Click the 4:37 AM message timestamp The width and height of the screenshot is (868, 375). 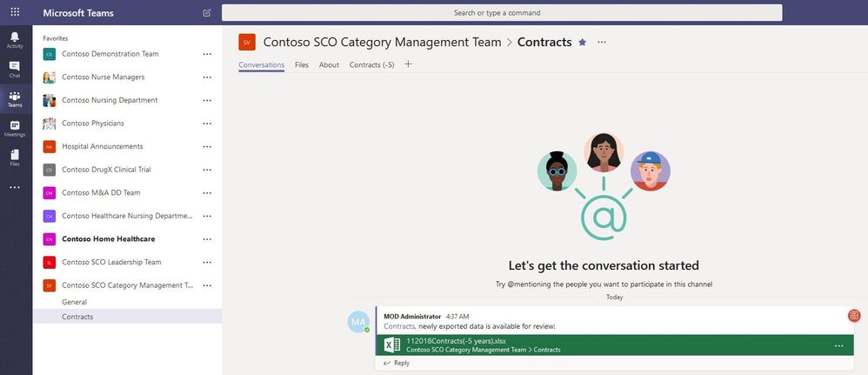(457, 317)
